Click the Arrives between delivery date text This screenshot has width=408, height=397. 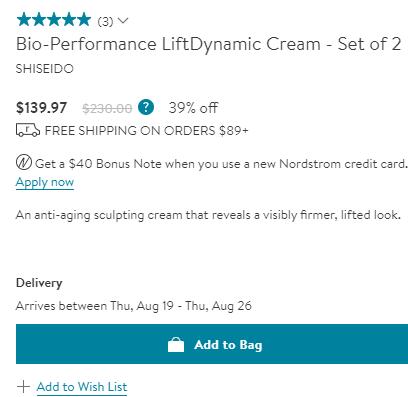pyautogui.click(x=134, y=306)
